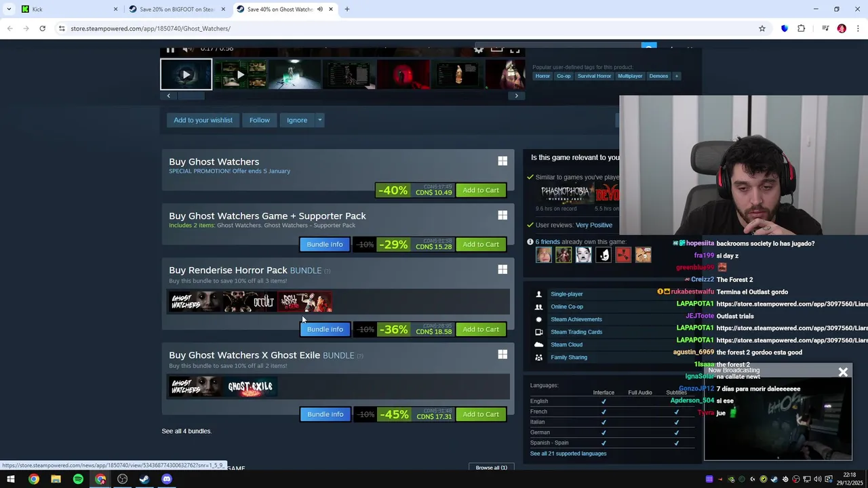Image resolution: width=868 pixels, height=488 pixels.
Task: Open the Steam Achievements link
Action: coord(576,319)
